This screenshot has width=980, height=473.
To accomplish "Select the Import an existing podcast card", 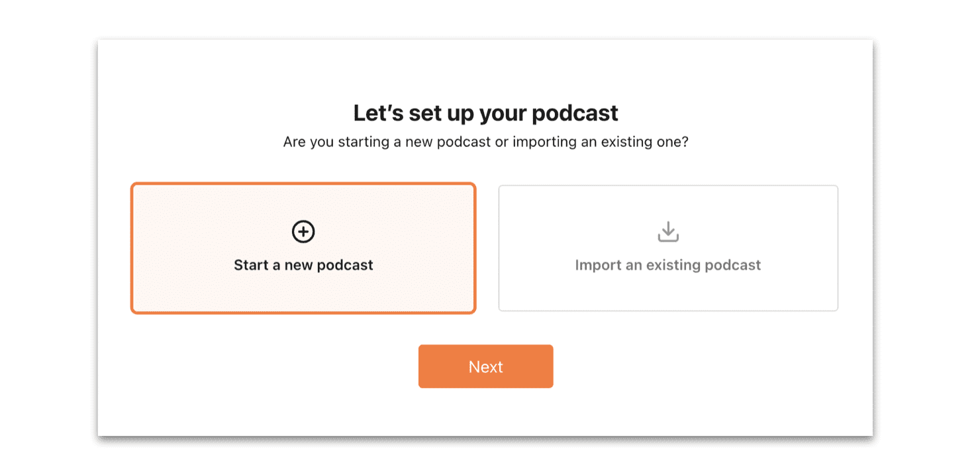I will pos(668,248).
